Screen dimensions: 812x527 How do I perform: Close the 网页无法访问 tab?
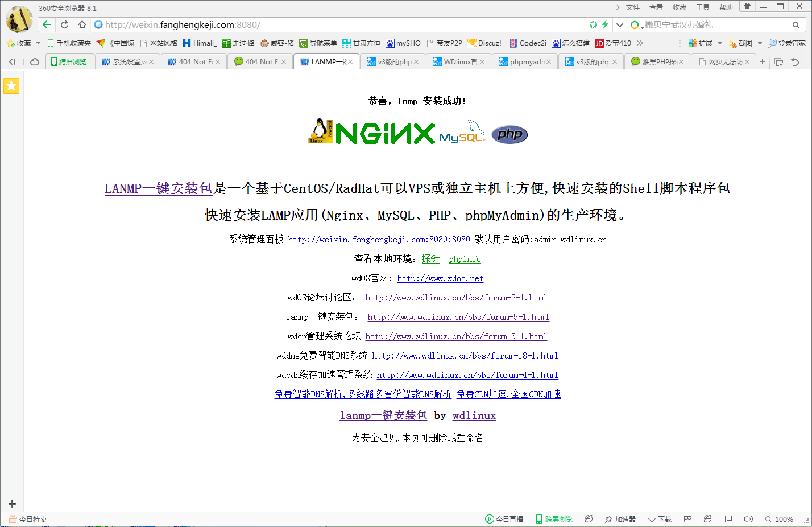click(x=747, y=61)
